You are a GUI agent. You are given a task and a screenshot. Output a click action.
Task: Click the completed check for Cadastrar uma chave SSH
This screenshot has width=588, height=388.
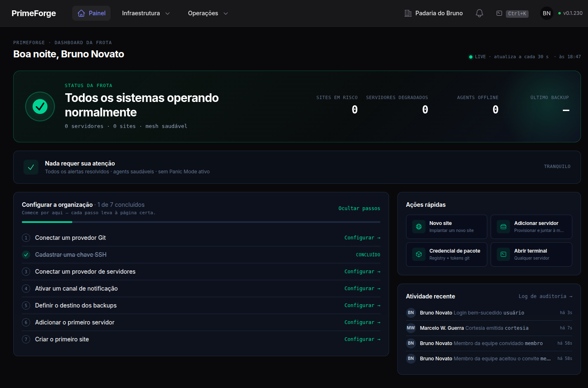(x=26, y=255)
